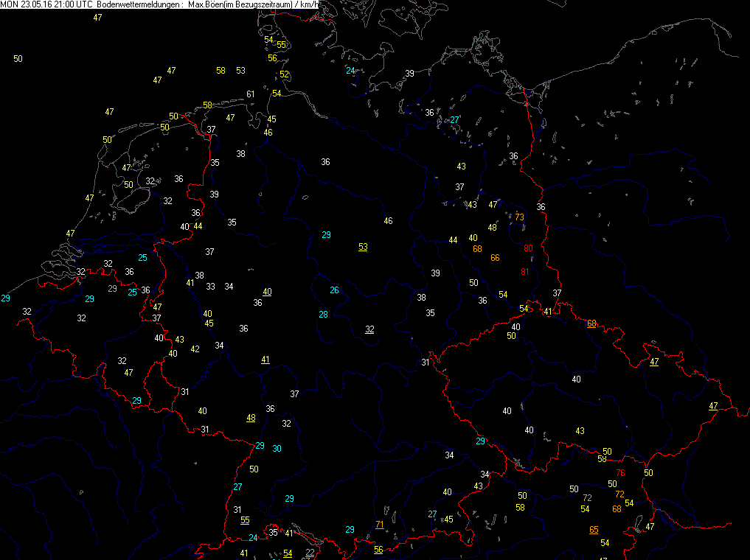Click the cyan 30 station value
The width and height of the screenshot is (750, 560).
(x=277, y=449)
